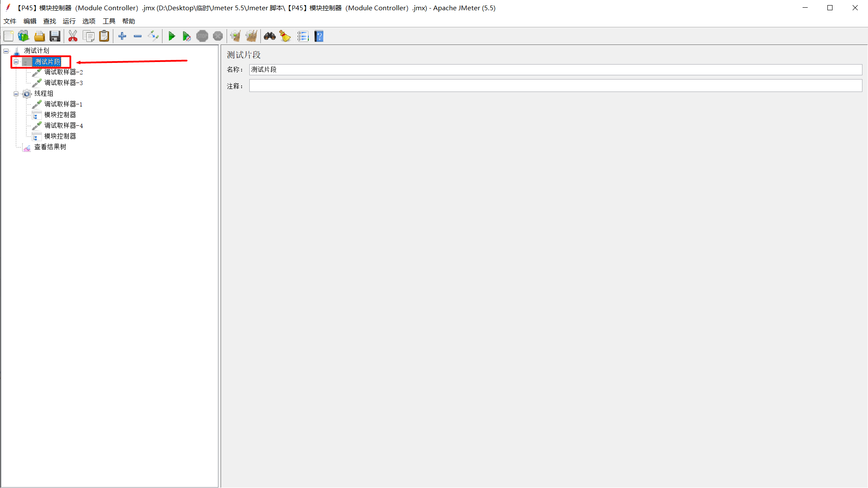Click the Copy icon in toolbar
The width and height of the screenshot is (868, 488).
click(89, 36)
